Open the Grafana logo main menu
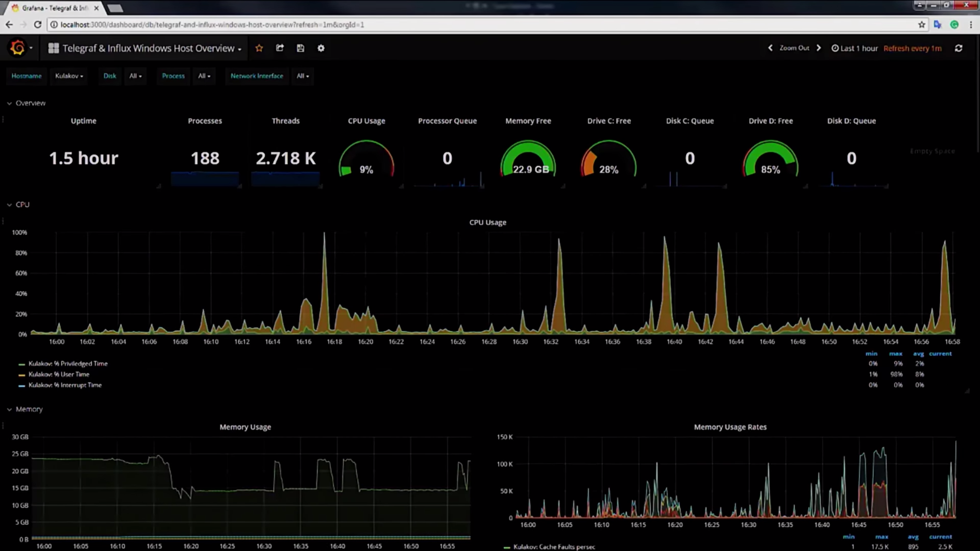The height and width of the screenshot is (551, 980). (x=18, y=48)
